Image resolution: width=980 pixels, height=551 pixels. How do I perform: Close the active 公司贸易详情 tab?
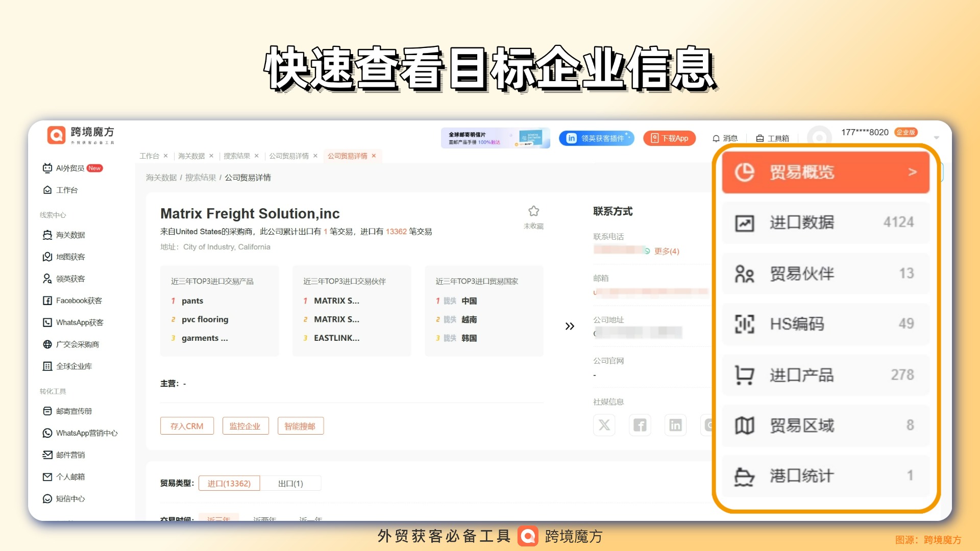pyautogui.click(x=374, y=156)
